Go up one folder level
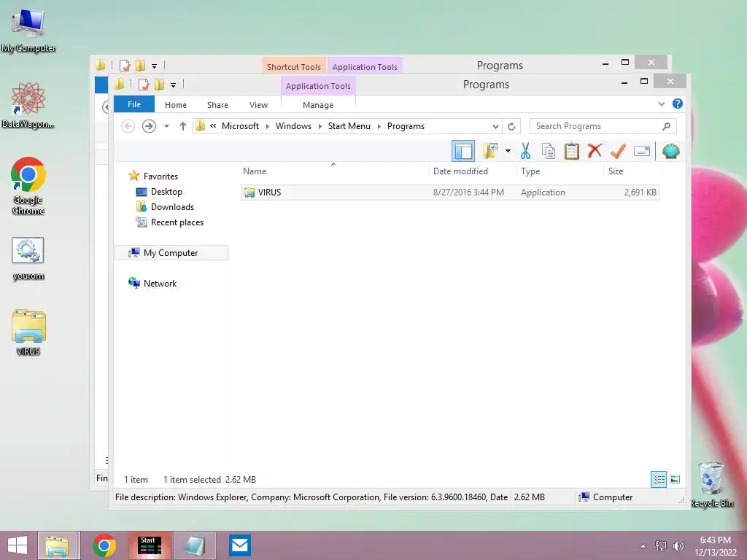This screenshot has height=560, width=747. 183,126
